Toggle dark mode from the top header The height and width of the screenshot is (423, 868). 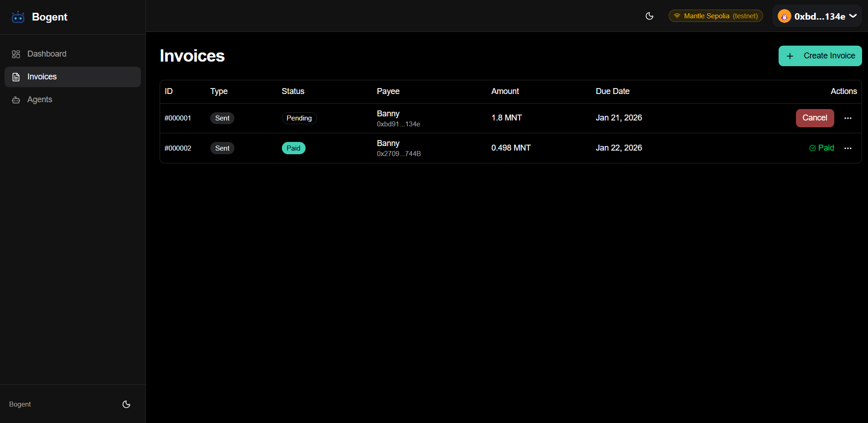pos(650,16)
